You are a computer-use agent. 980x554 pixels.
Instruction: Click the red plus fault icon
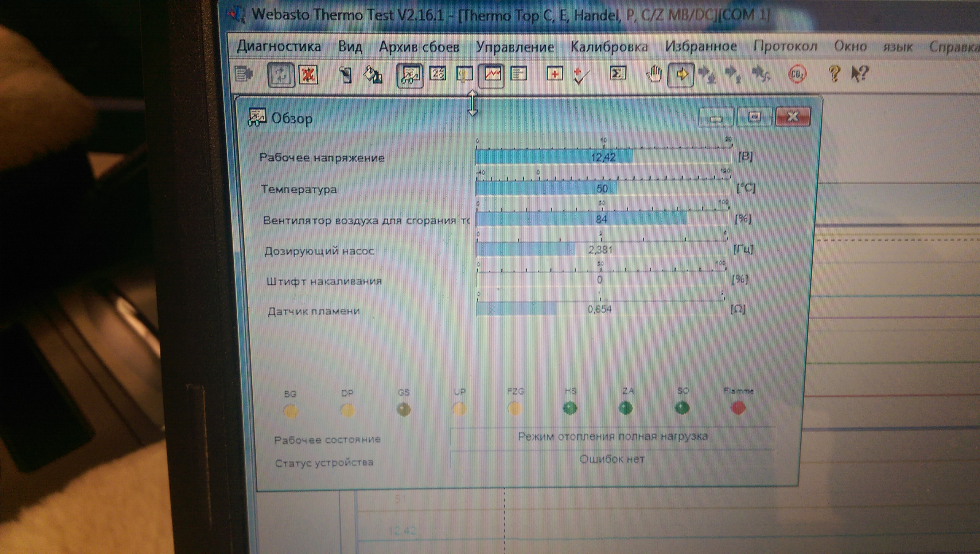click(x=555, y=74)
